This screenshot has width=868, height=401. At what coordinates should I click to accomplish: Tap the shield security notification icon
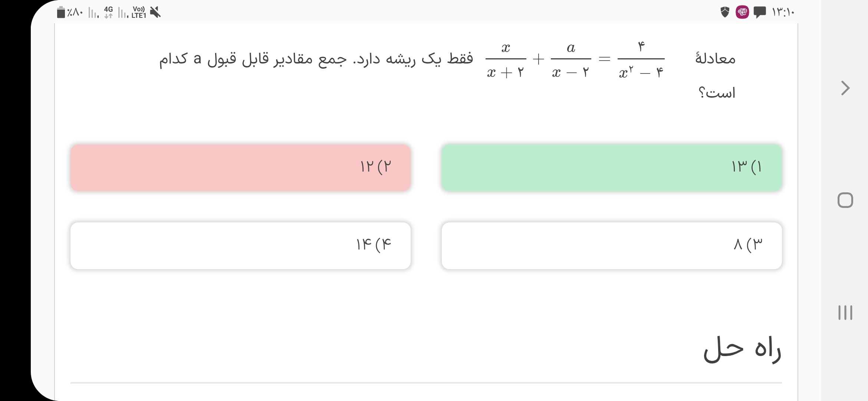(x=725, y=12)
